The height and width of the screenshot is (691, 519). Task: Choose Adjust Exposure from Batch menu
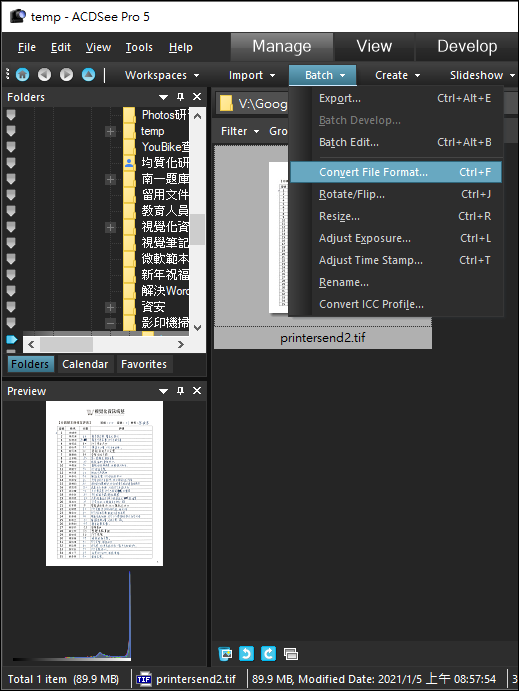396,238
